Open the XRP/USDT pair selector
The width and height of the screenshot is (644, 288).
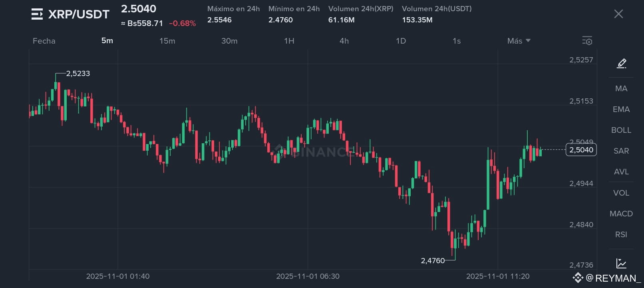pos(79,14)
